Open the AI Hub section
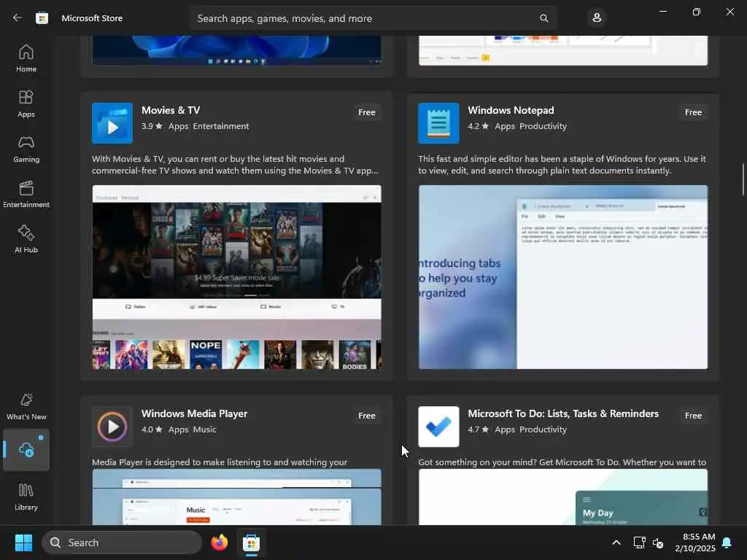This screenshot has width=747, height=560. [x=26, y=239]
